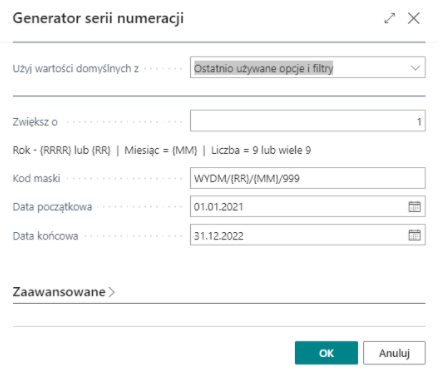Viewport: 442px width, 370px height.
Task: Cancel with the Anuluj button
Action: (394, 353)
